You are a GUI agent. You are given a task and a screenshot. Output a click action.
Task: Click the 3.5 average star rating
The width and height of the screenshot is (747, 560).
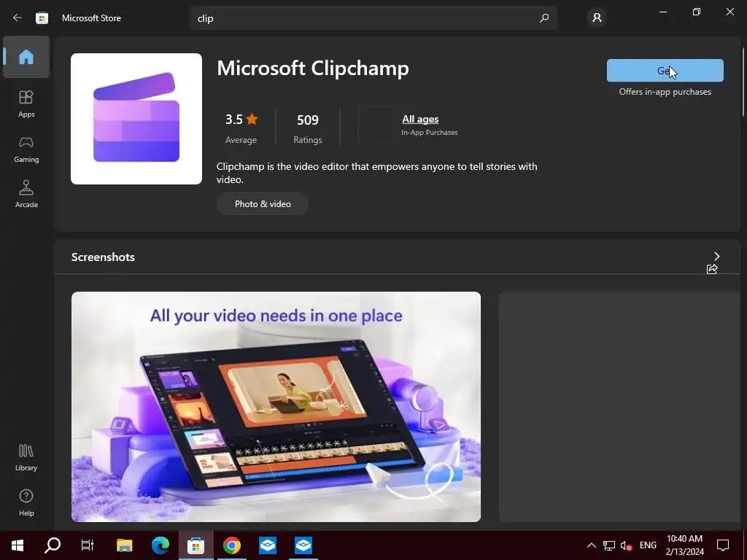[x=241, y=128]
